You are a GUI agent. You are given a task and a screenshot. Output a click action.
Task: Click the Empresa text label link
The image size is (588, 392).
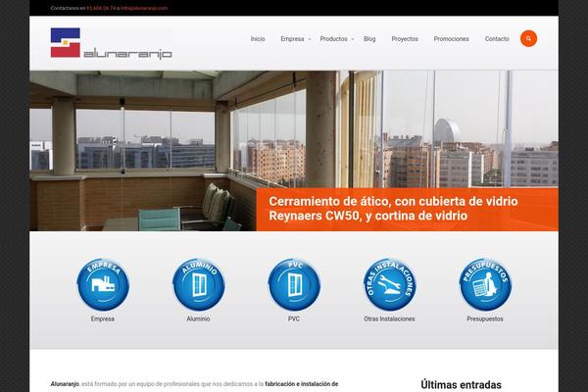[103, 318]
